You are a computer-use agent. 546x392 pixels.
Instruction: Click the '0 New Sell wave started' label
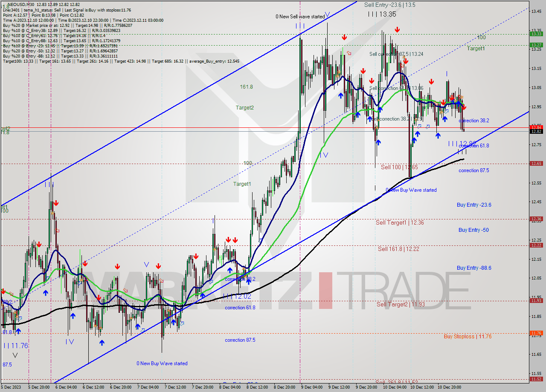(300, 17)
